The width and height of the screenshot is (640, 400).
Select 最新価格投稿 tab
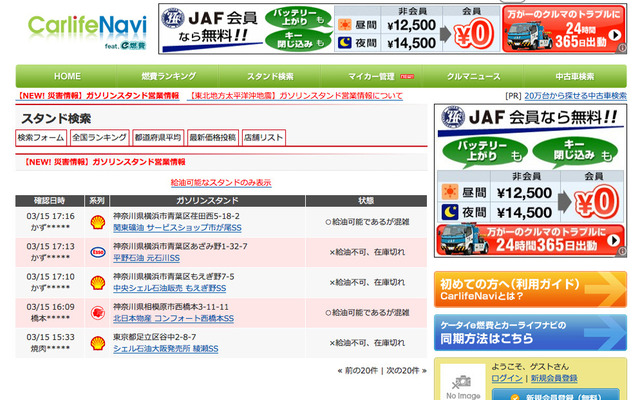pos(213,138)
